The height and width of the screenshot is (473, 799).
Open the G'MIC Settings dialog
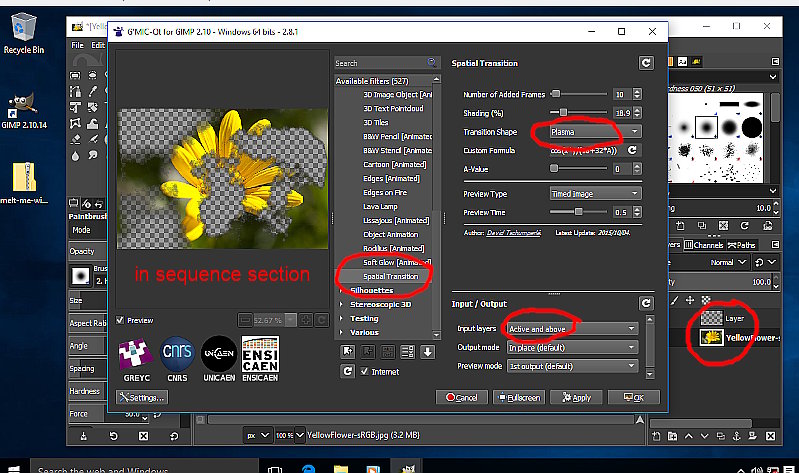point(142,397)
